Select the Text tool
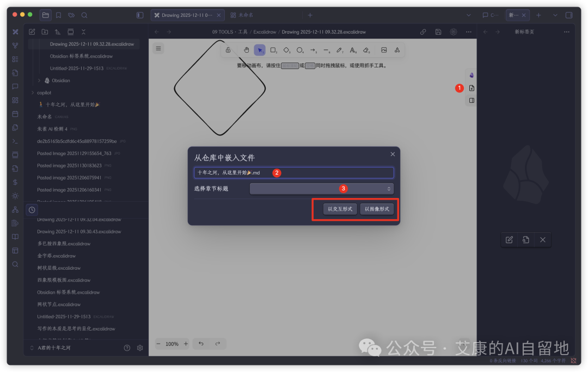Screen dimensions: 588x372 pos(353,50)
